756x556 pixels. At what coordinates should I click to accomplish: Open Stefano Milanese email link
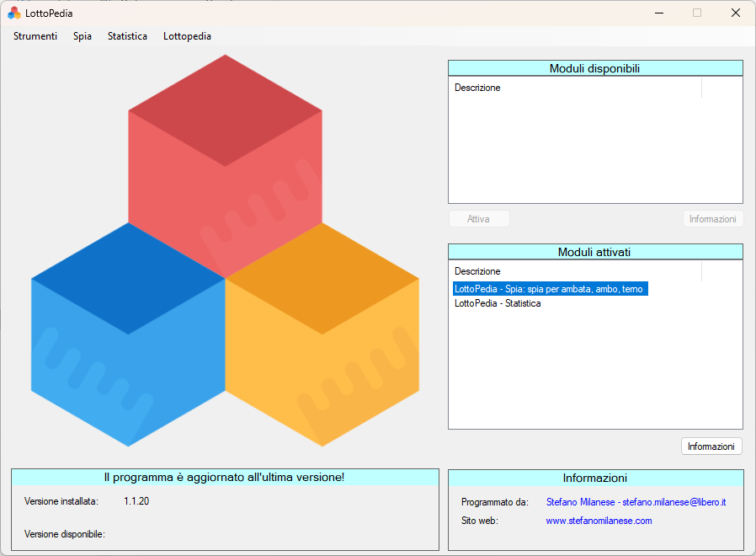point(636,502)
